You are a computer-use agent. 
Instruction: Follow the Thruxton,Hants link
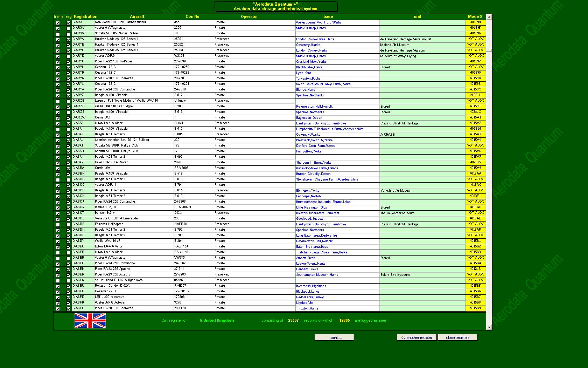pos(307,308)
